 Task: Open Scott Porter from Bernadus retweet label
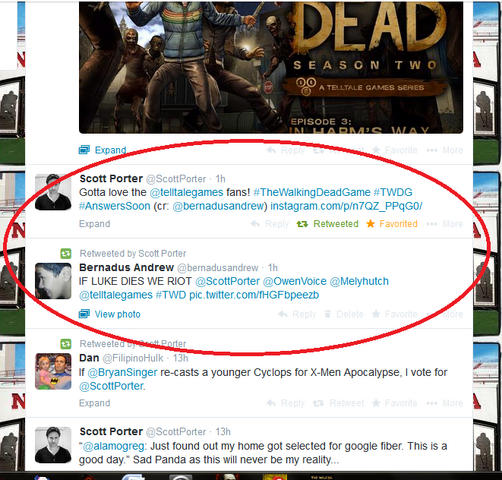click(x=162, y=254)
